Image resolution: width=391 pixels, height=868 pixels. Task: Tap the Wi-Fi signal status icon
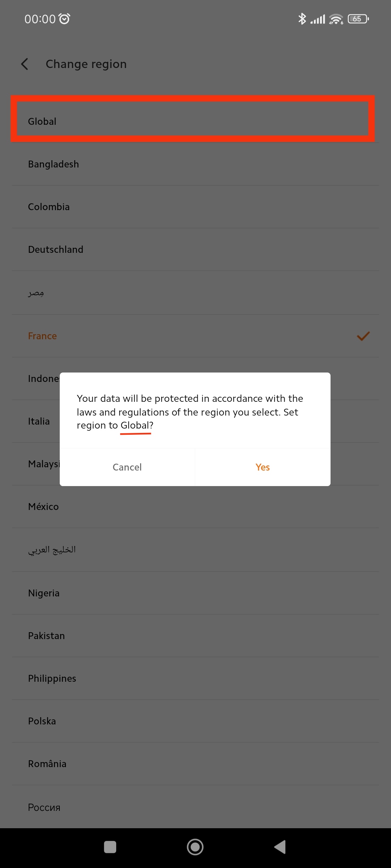click(336, 19)
